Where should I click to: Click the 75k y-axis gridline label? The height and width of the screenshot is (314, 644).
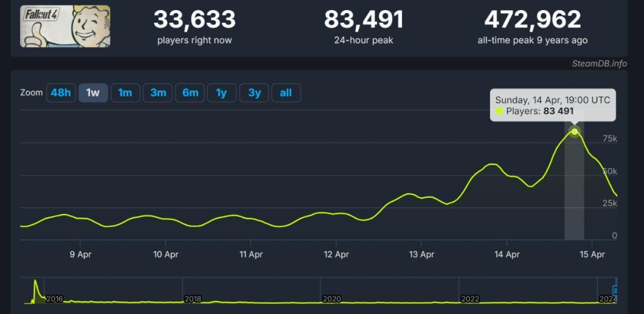click(609, 138)
